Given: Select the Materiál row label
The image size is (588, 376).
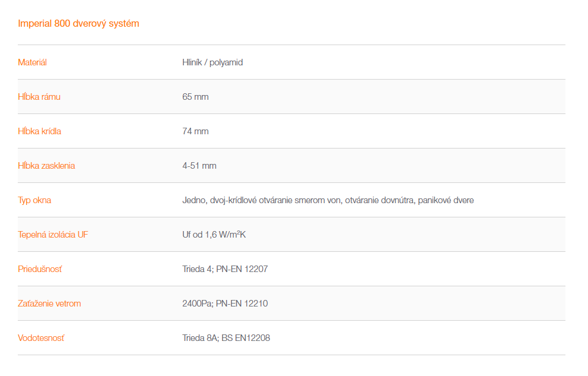Looking at the screenshot, I should pos(32,62).
